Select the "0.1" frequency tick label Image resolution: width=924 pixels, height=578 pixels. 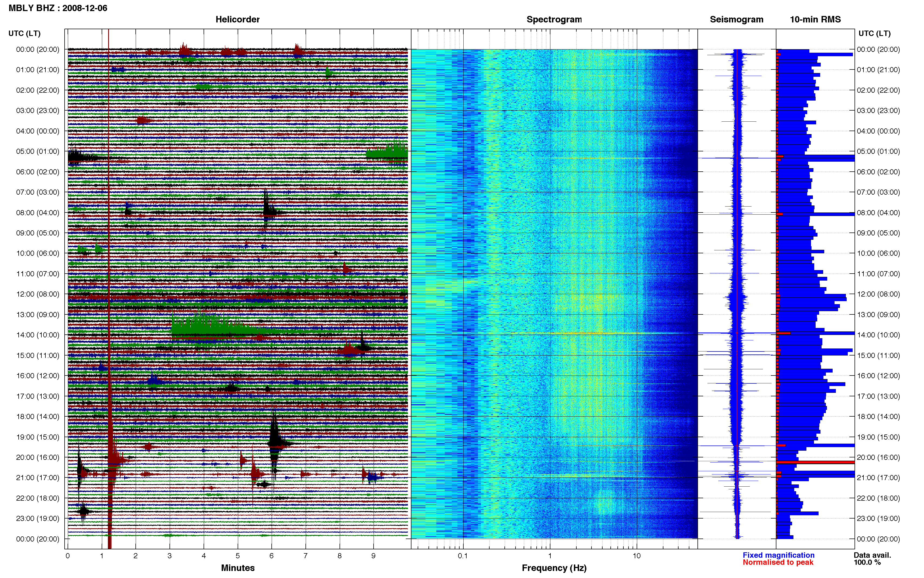463,556
